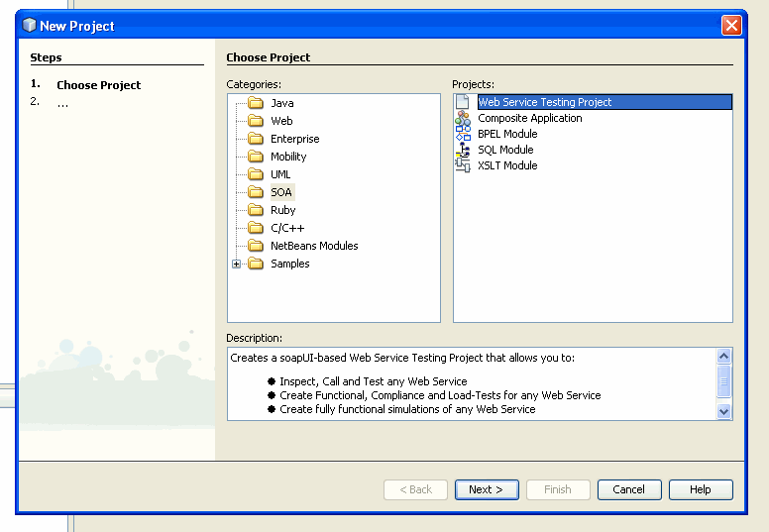769x532 pixels.
Task: Click the description scrollbar down arrow
Action: [x=723, y=411]
